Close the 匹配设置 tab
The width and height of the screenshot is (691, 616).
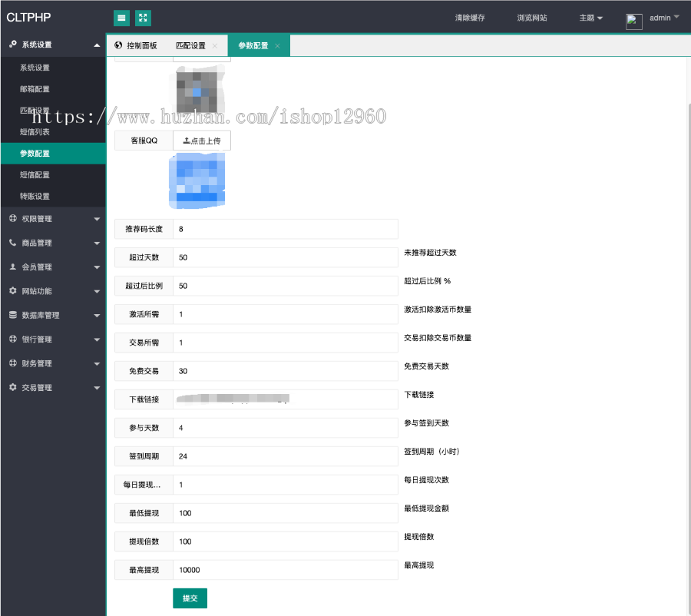coord(215,46)
